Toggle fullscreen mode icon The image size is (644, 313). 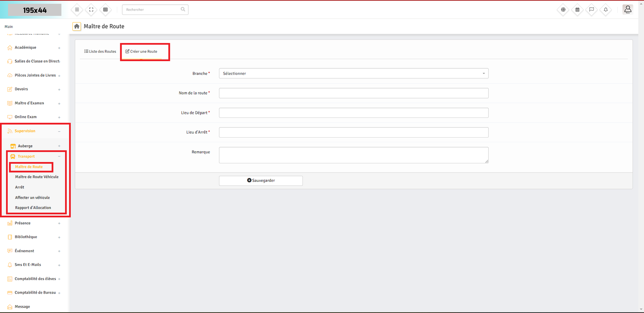[91, 10]
